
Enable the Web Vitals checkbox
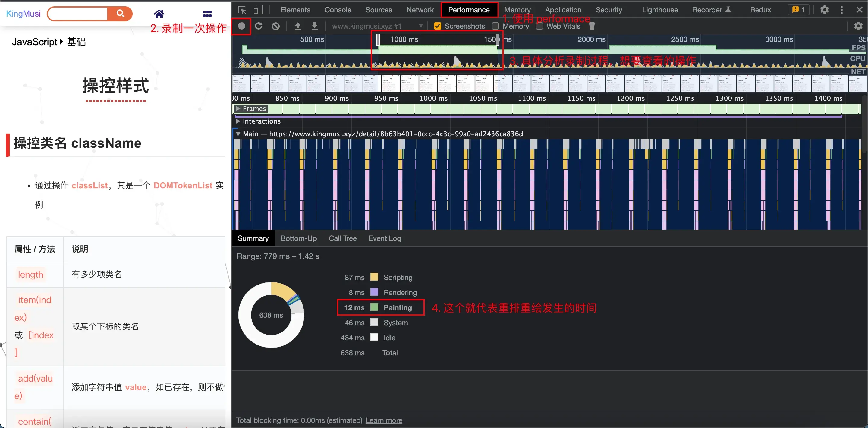[539, 26]
